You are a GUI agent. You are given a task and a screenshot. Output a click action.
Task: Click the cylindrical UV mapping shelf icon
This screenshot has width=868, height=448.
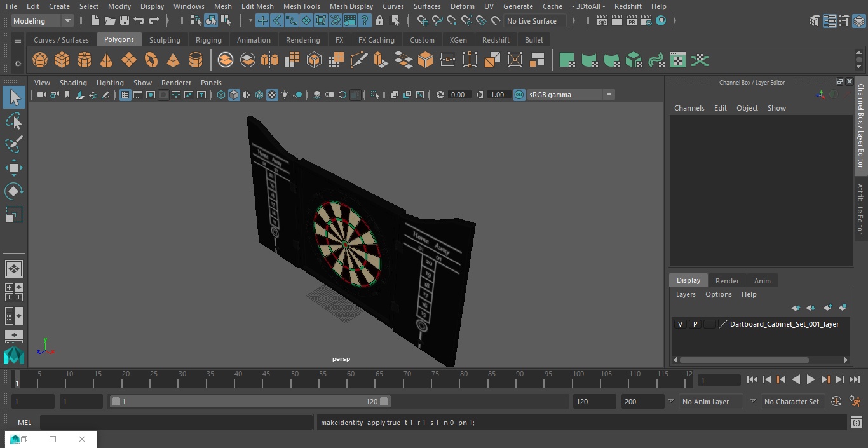point(589,60)
